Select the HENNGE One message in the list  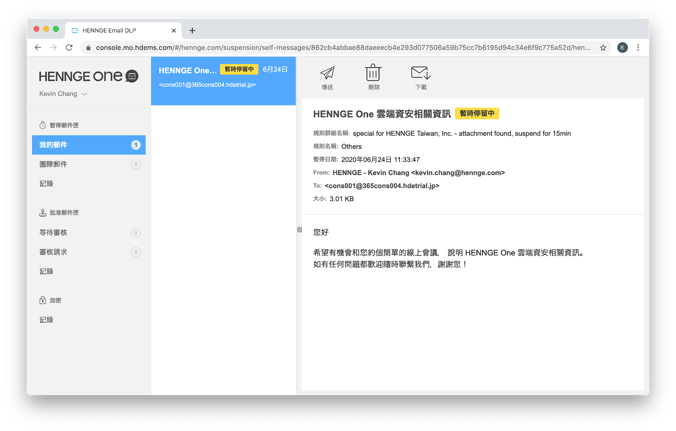[x=223, y=81]
